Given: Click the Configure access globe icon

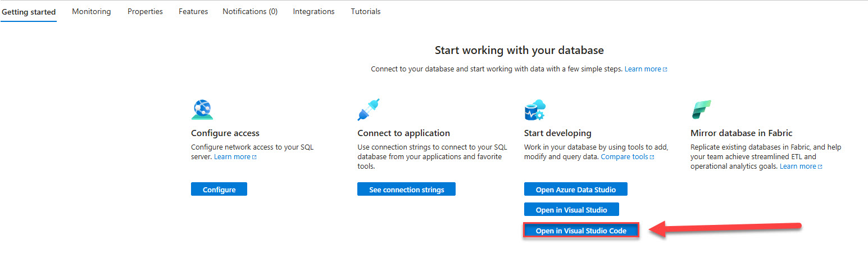Looking at the screenshot, I should pyautogui.click(x=202, y=110).
